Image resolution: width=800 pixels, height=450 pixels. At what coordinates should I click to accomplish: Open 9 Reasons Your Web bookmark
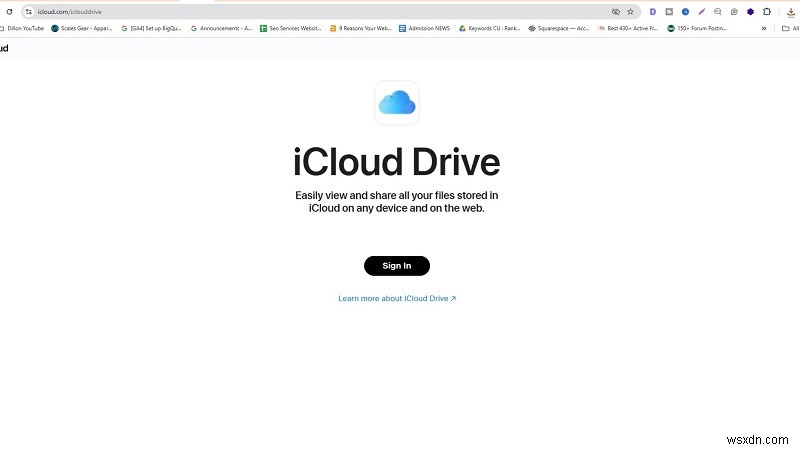click(361, 29)
